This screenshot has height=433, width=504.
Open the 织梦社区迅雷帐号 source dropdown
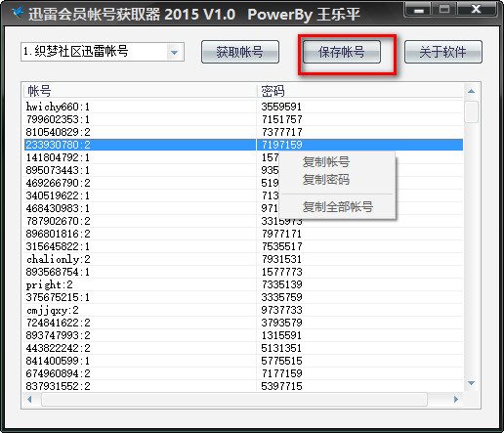tap(103, 52)
